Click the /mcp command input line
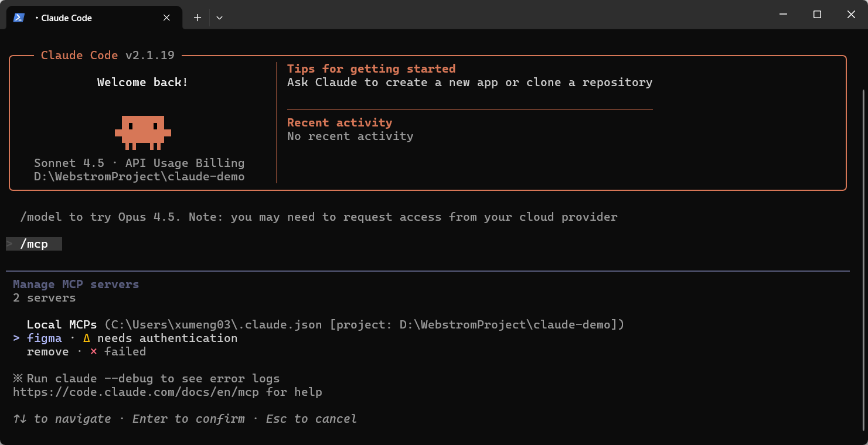Viewport: 868px width, 445px height. click(x=34, y=244)
